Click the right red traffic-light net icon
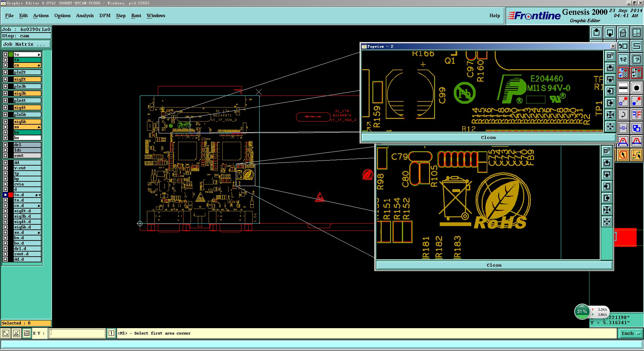 pos(636,73)
